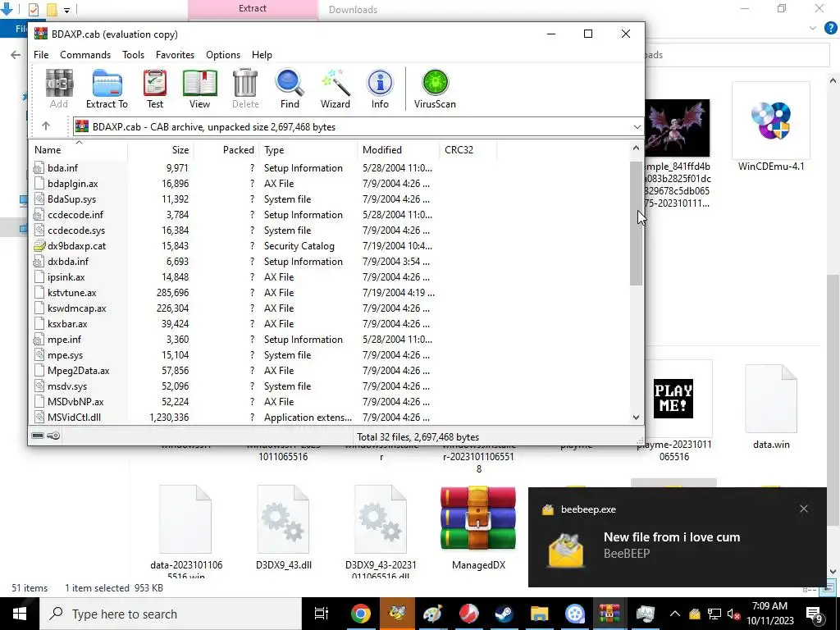Click the taskbar clock showing 7:09 AM
This screenshot has width=840, height=630.
(769, 614)
